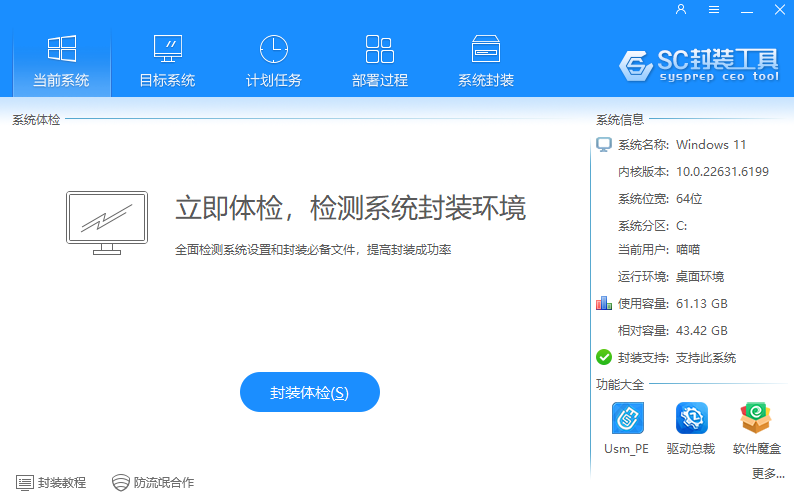Open the 系统封装 tab

tap(486, 62)
